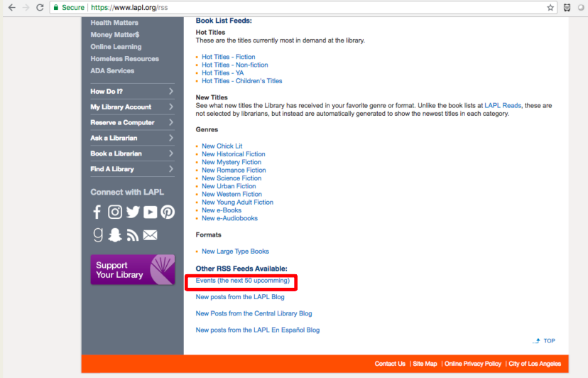Open the Hot Titles - Fiction feed
This screenshot has height=378, width=588.
pos(229,57)
